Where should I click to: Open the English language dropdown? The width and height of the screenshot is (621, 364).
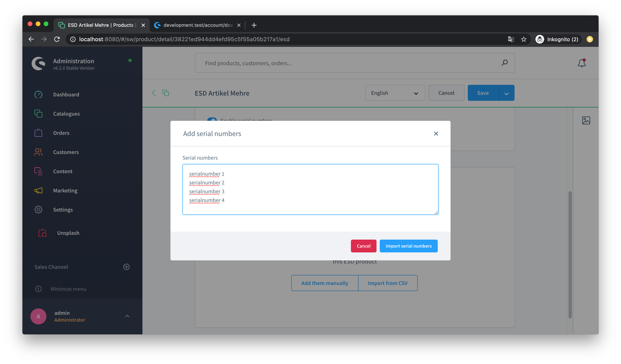coord(395,93)
